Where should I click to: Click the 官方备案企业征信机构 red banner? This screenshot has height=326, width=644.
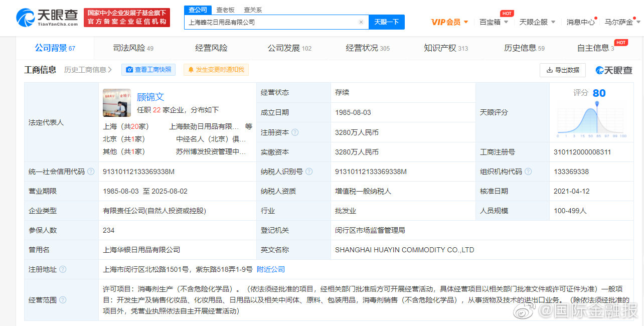click(x=127, y=18)
